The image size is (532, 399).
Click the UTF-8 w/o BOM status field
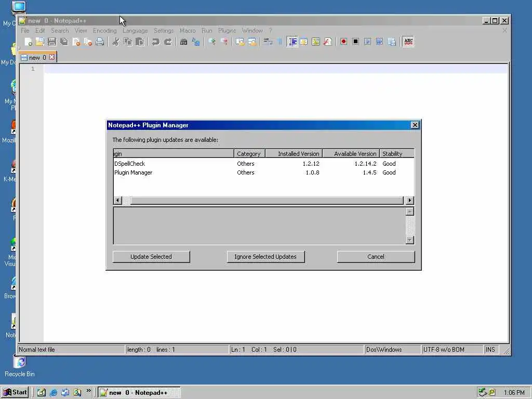point(451,350)
